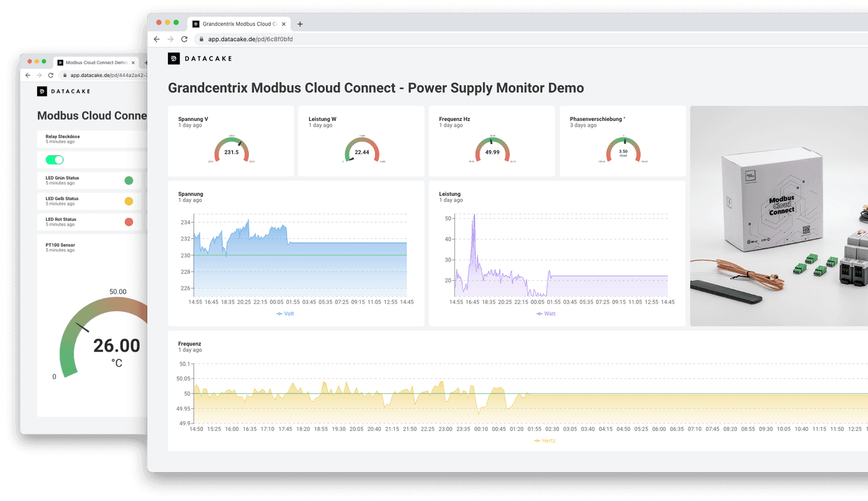Click the Modbus Cloud Connect heading in rear window
The image size is (868, 501).
click(x=92, y=116)
